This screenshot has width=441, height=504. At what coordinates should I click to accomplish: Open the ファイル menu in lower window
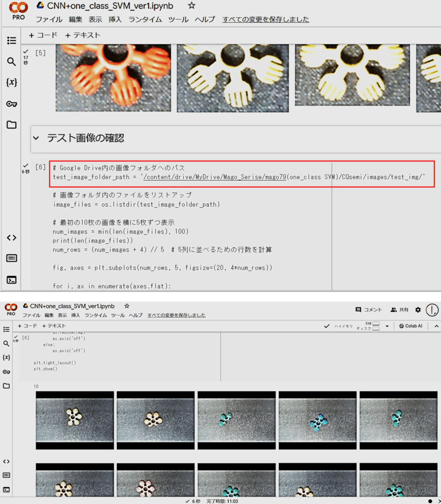31,315
